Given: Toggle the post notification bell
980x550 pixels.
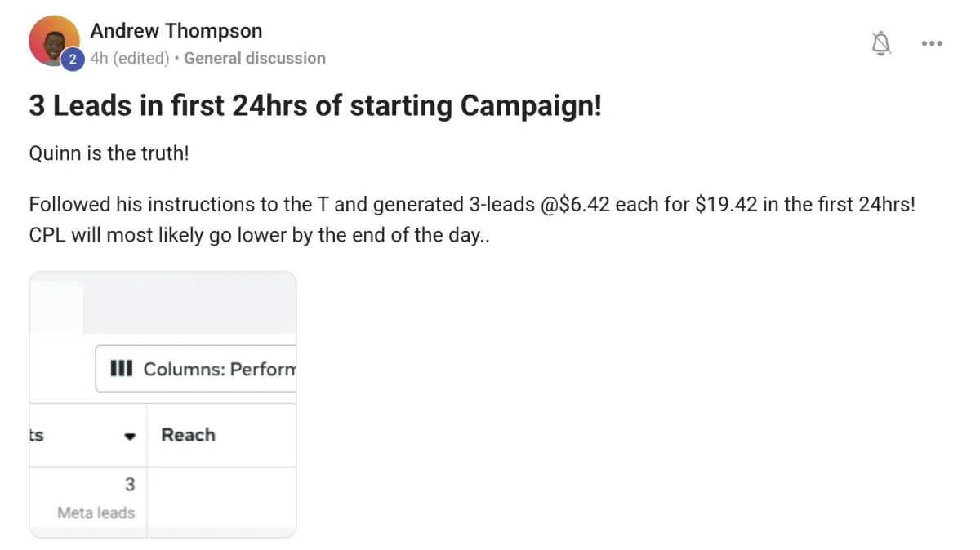Looking at the screenshot, I should coord(881,42).
